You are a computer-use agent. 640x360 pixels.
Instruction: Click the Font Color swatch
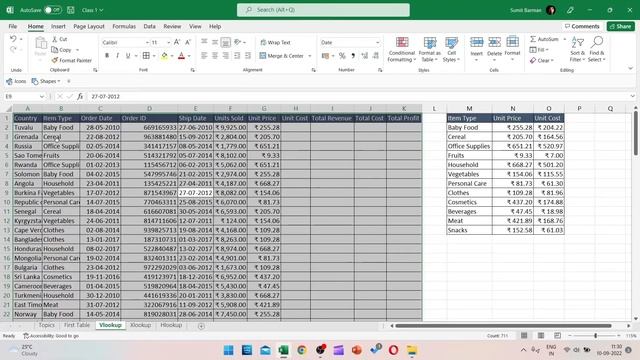182,56
